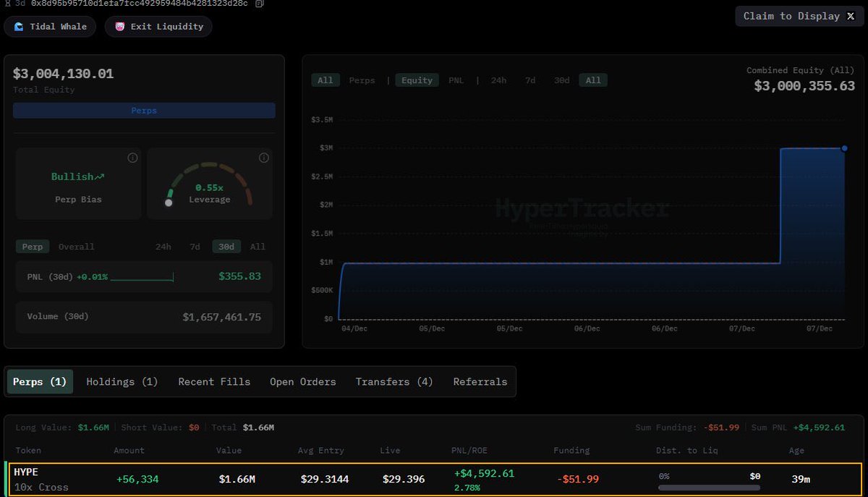Copy the wallet address icon
868x497 pixels.
[260, 4]
